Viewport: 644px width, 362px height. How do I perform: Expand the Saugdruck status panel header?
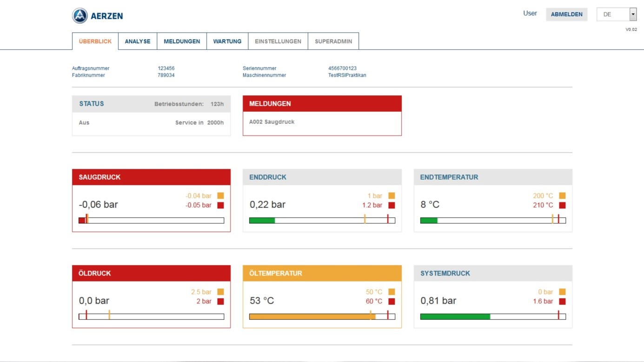click(151, 177)
